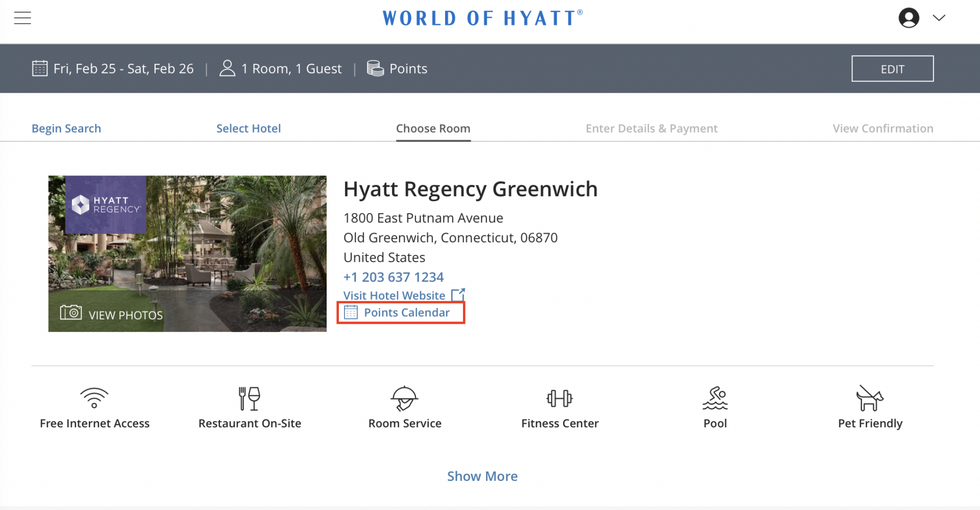980x510 pixels.
Task: Click the guest person icon
Action: point(227,68)
